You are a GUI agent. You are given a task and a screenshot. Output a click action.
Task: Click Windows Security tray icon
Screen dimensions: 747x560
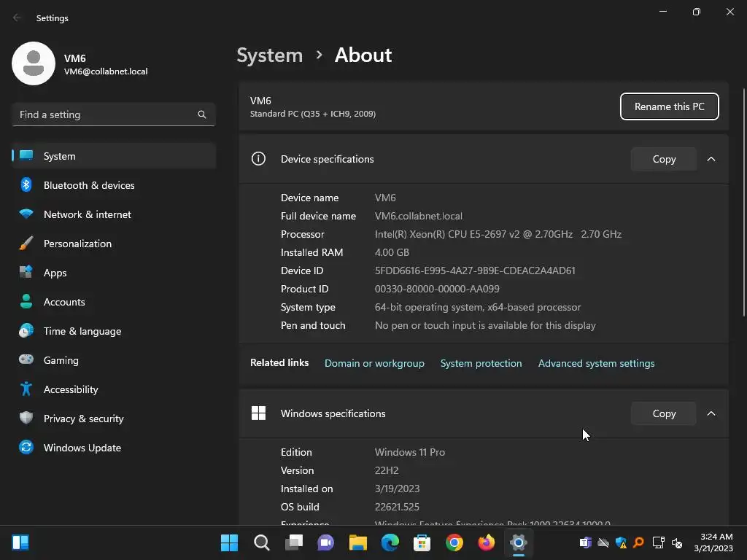[621, 542]
